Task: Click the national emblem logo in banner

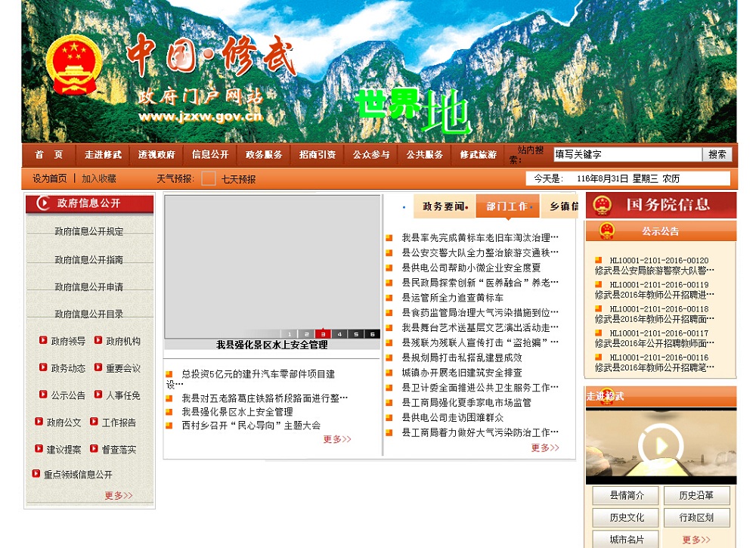Action: coord(74,64)
